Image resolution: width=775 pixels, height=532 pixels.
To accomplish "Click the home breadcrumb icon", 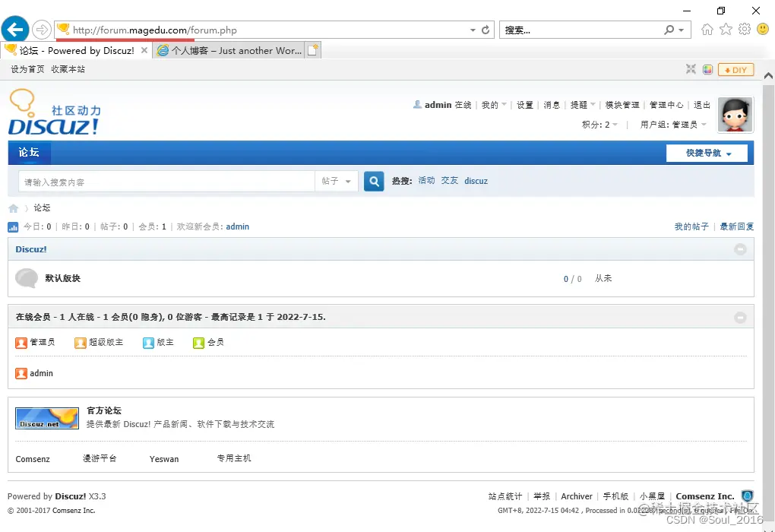I will [13, 207].
